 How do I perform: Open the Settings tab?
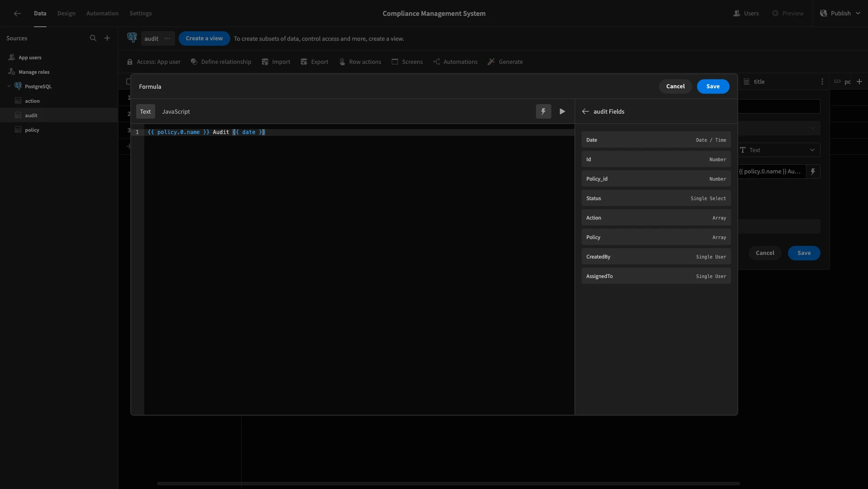click(x=140, y=14)
